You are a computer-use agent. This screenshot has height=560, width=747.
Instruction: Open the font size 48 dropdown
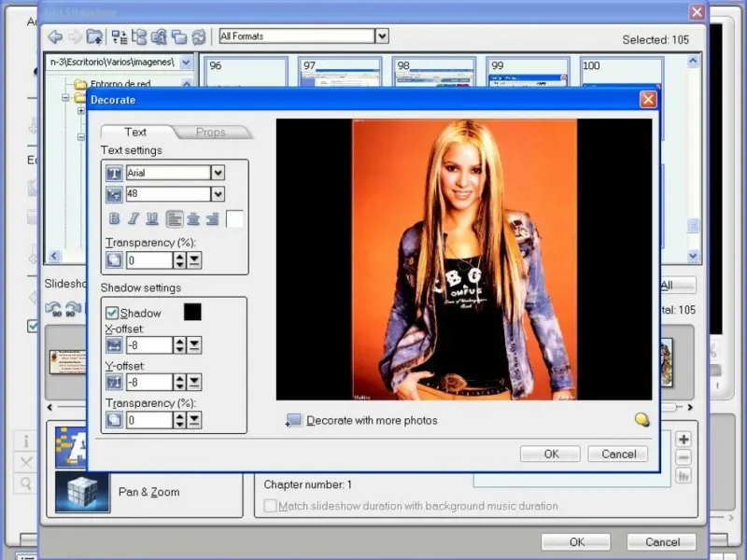point(218,194)
